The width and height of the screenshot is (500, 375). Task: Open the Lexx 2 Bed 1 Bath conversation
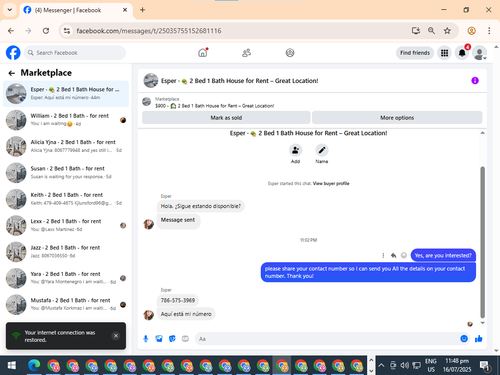[66, 225]
